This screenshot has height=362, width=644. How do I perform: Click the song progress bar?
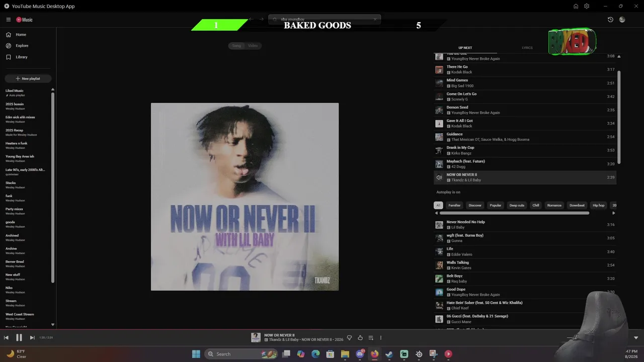point(322,330)
